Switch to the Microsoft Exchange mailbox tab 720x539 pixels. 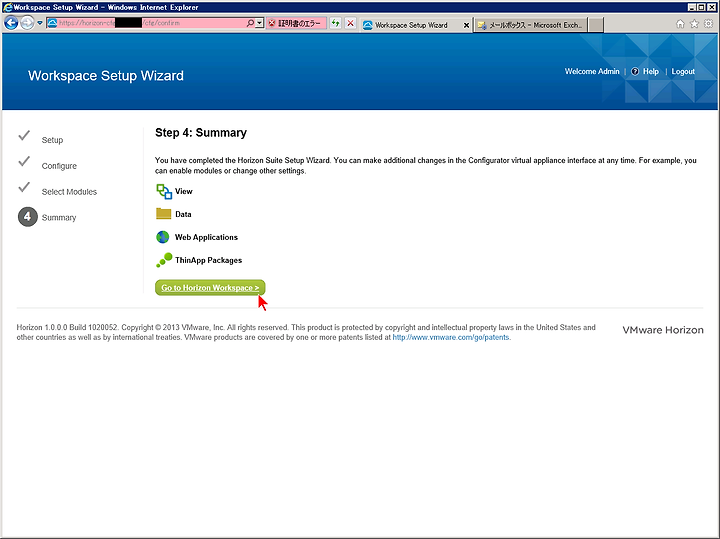click(531, 25)
